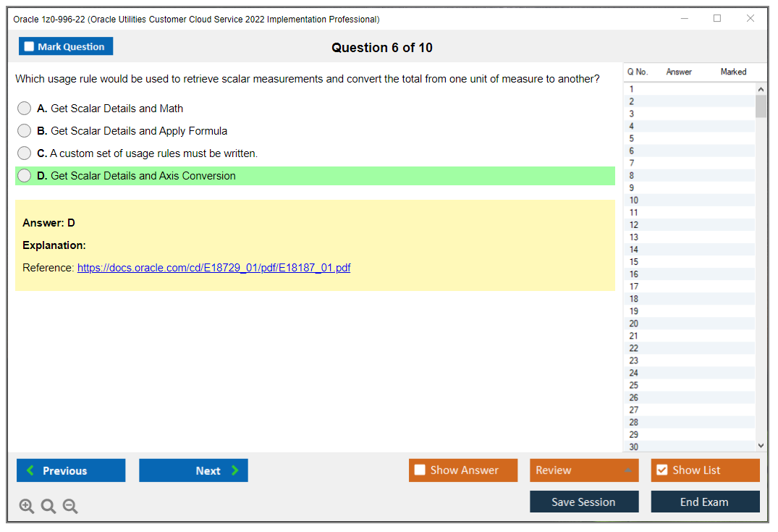Select radio button for answer A
The width and height of the screenshot is (778, 532).
(x=24, y=108)
